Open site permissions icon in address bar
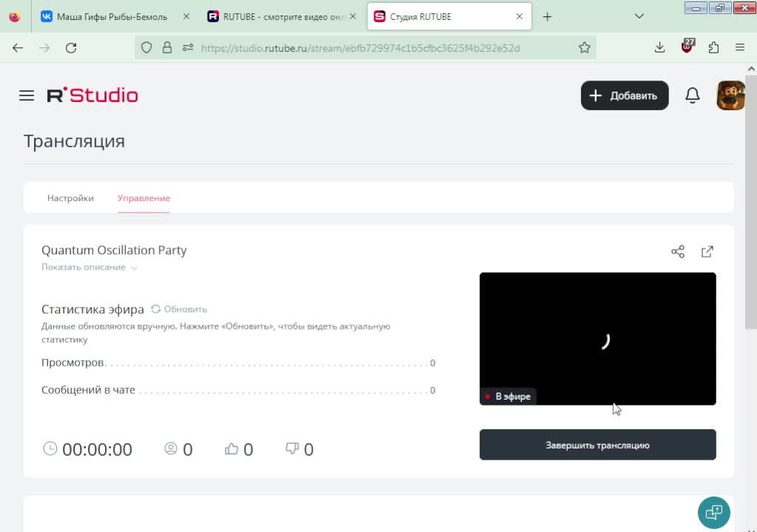 coord(188,47)
